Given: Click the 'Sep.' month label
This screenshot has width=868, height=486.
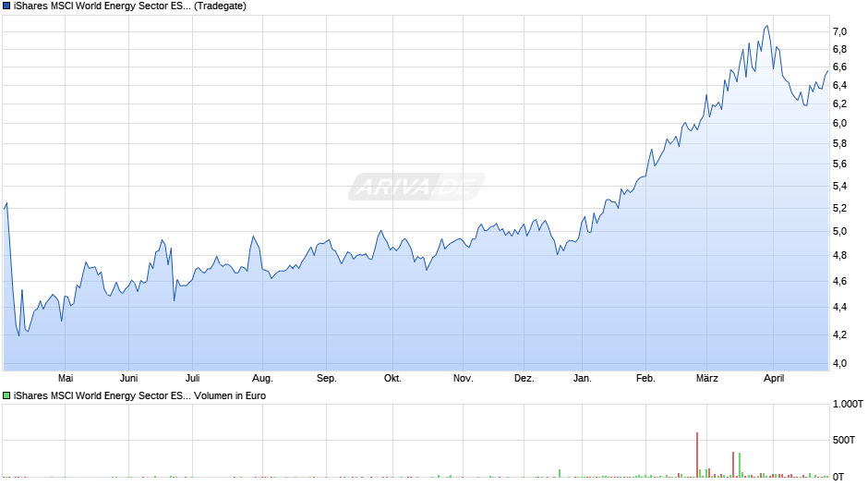Looking at the screenshot, I should (327, 378).
